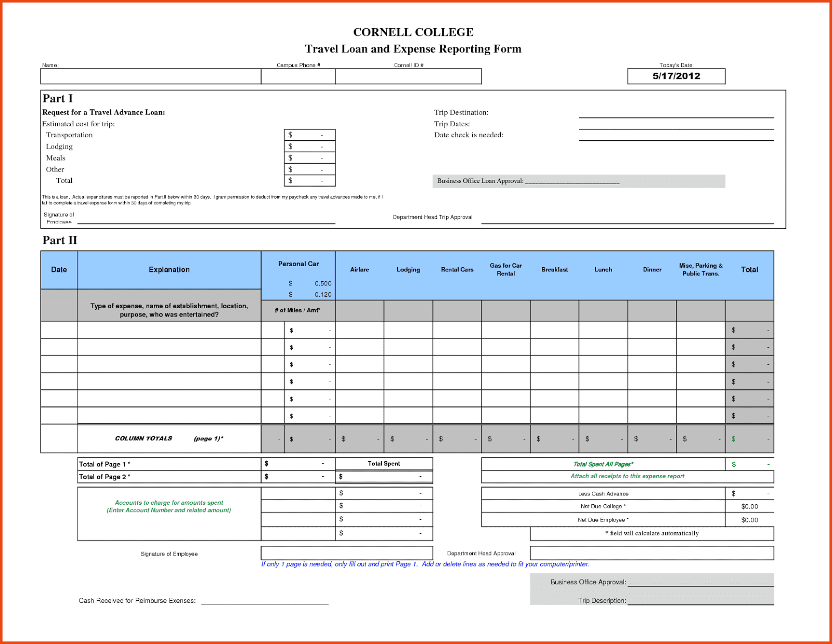Click the # of Miles / Amt* label
This screenshot has height=644, width=832.
(x=297, y=310)
